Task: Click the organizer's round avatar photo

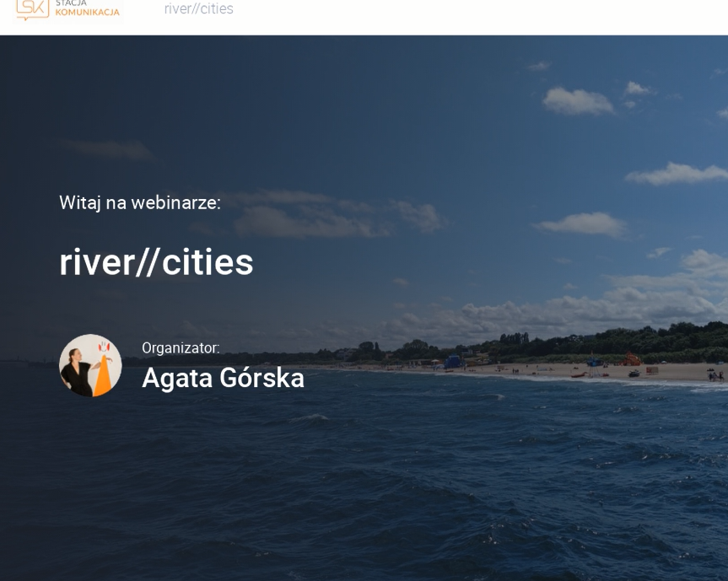Action: [90, 365]
